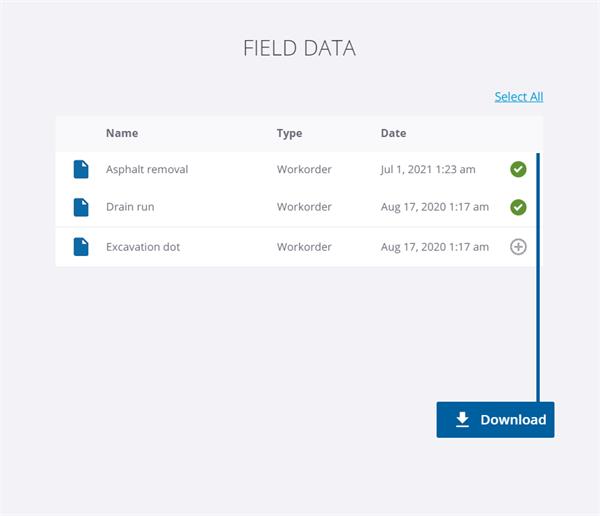600x516 pixels.
Task: Click the Select All link
Action: click(x=518, y=97)
